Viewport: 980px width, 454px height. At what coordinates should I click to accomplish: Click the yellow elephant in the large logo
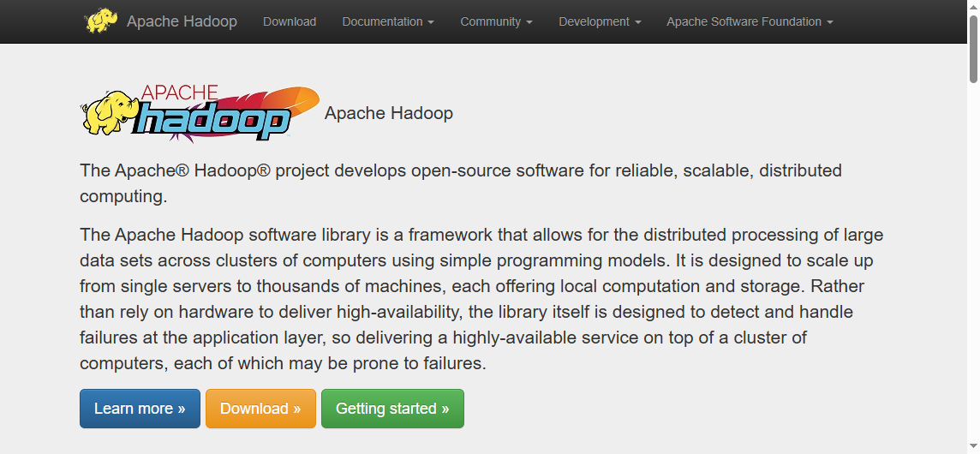pos(109,113)
